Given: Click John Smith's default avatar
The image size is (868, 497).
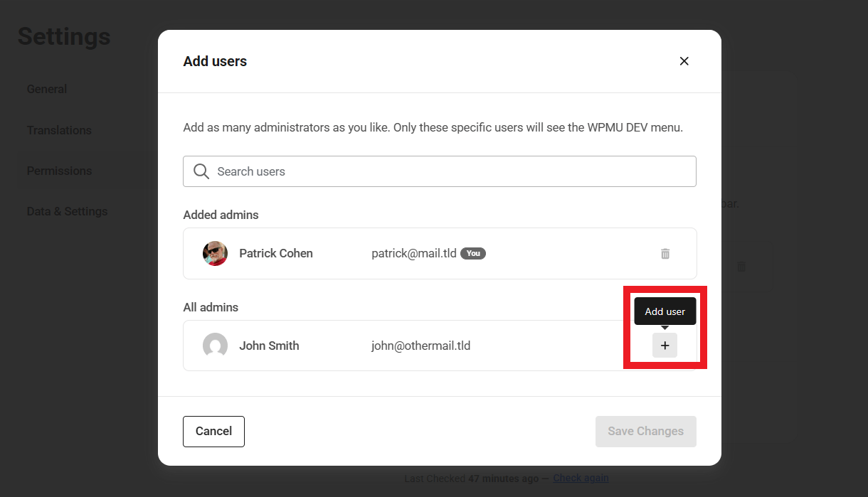Looking at the screenshot, I should pyautogui.click(x=215, y=346).
